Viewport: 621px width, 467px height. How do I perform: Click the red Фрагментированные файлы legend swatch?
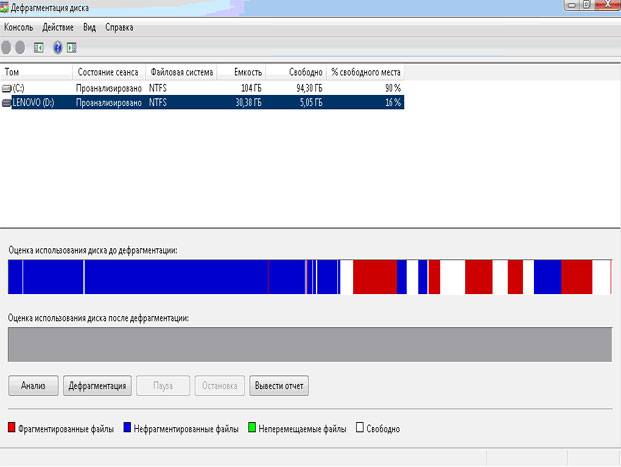tap(12, 429)
